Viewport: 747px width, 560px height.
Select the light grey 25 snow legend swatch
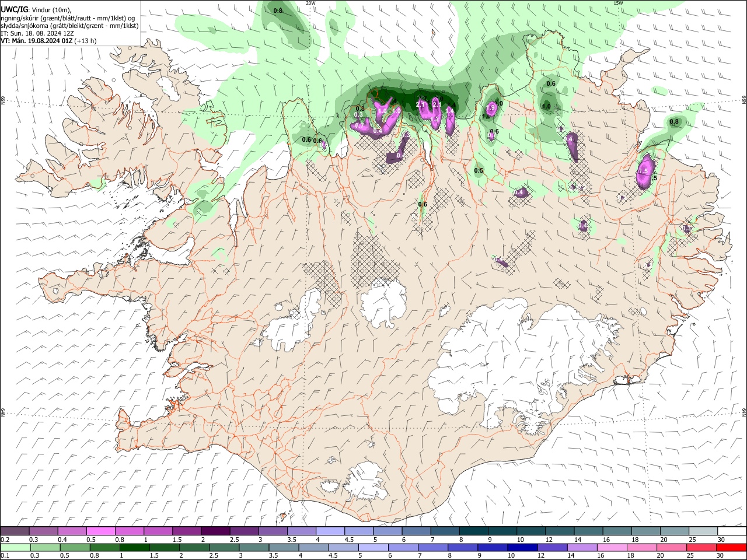click(704, 531)
